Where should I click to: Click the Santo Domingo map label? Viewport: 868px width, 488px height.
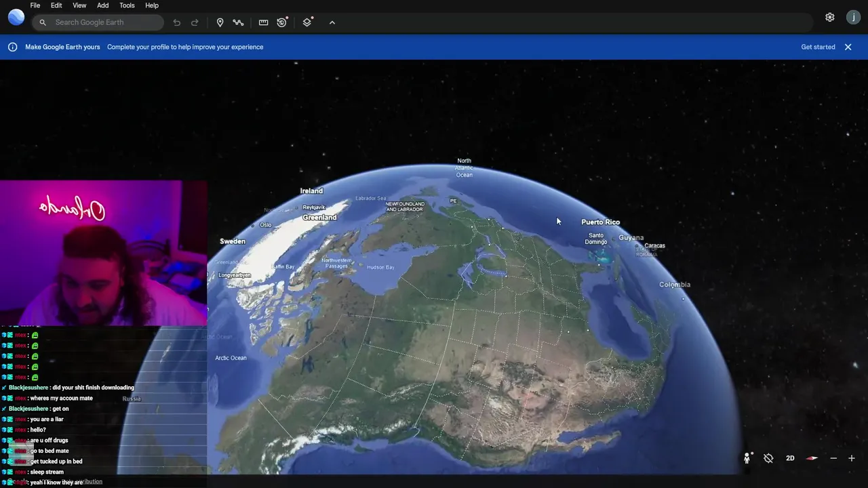point(596,239)
